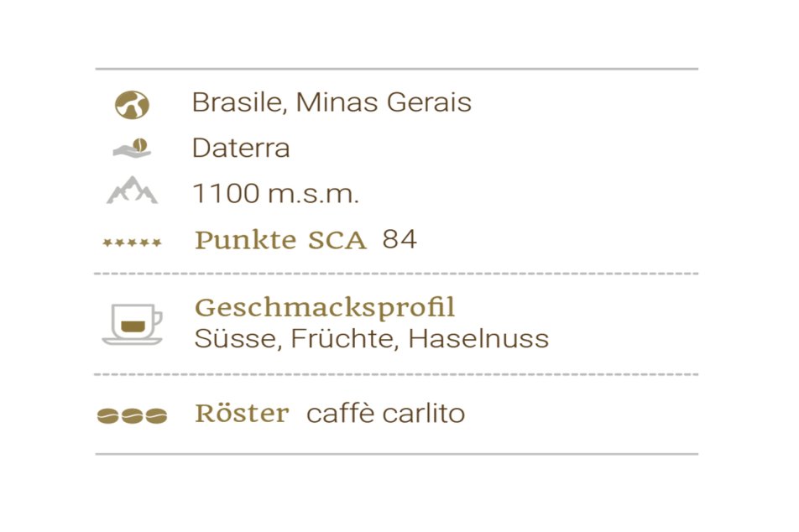The width and height of the screenshot is (799, 532).
Task: Click the globe origin icon
Action: [132, 104]
